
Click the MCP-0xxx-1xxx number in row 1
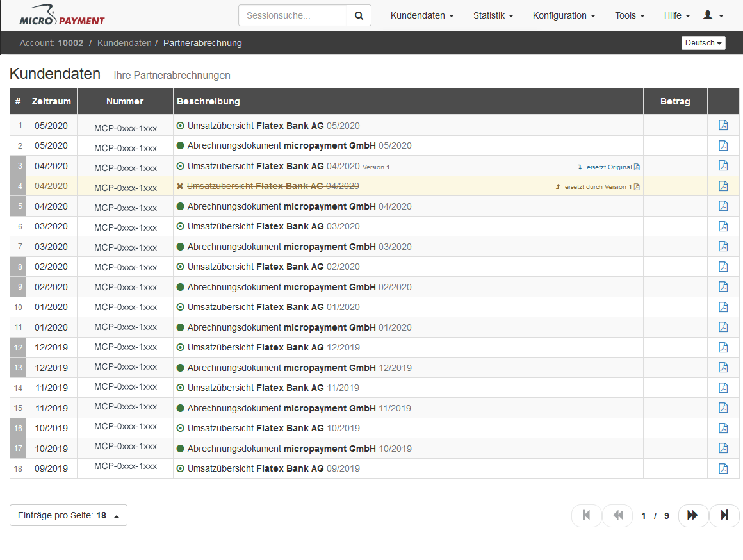125,128
